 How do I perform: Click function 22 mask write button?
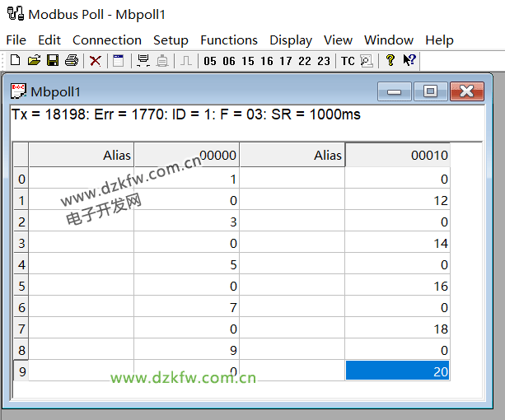point(305,61)
